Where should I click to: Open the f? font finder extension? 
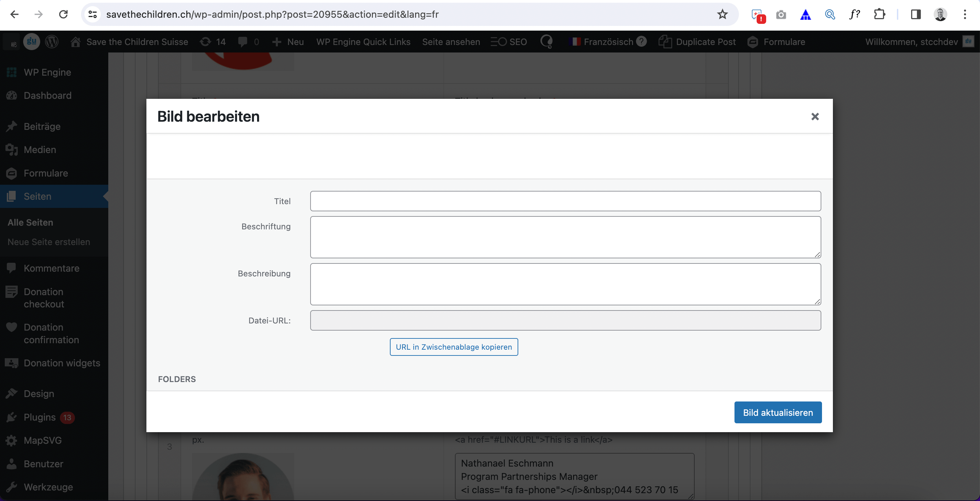click(x=854, y=14)
